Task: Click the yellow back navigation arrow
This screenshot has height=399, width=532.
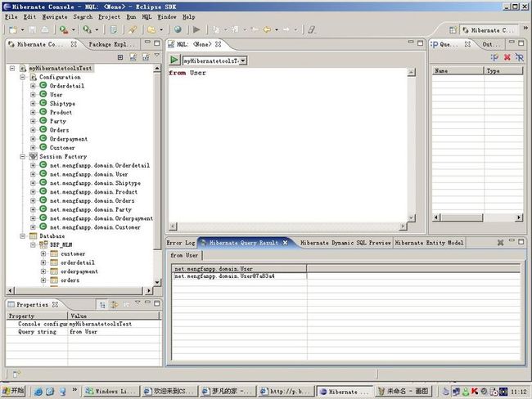Action: pyautogui.click(x=268, y=29)
